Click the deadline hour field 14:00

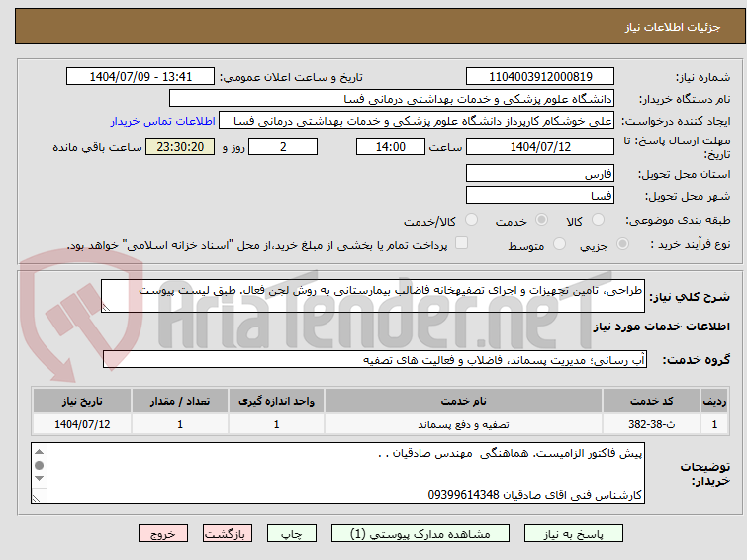[391, 146]
